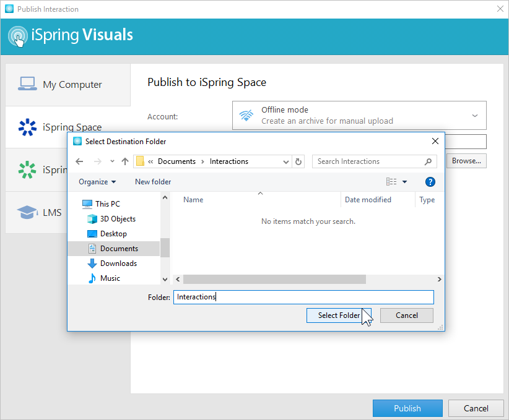Sort by the Date modified column header
This screenshot has width=509, height=420.
click(368, 200)
